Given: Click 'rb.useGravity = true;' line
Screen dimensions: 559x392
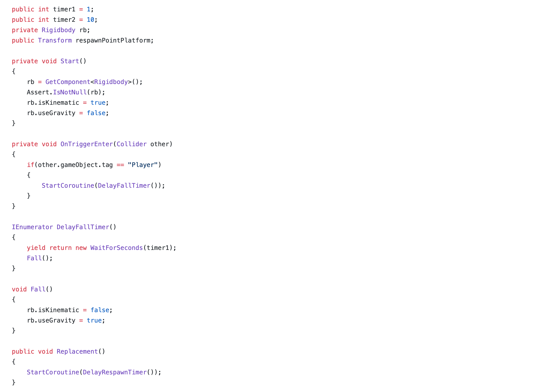Looking at the screenshot, I should (66, 320).
